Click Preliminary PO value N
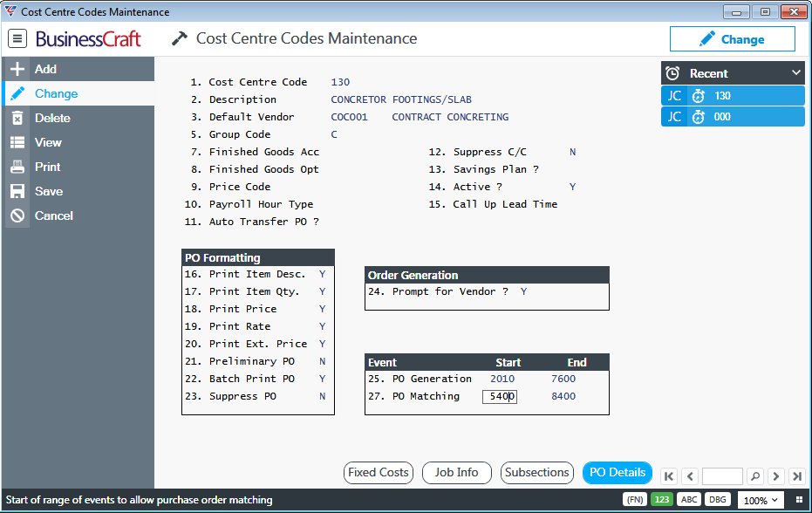Viewport: 812px width, 513px height. 322,361
